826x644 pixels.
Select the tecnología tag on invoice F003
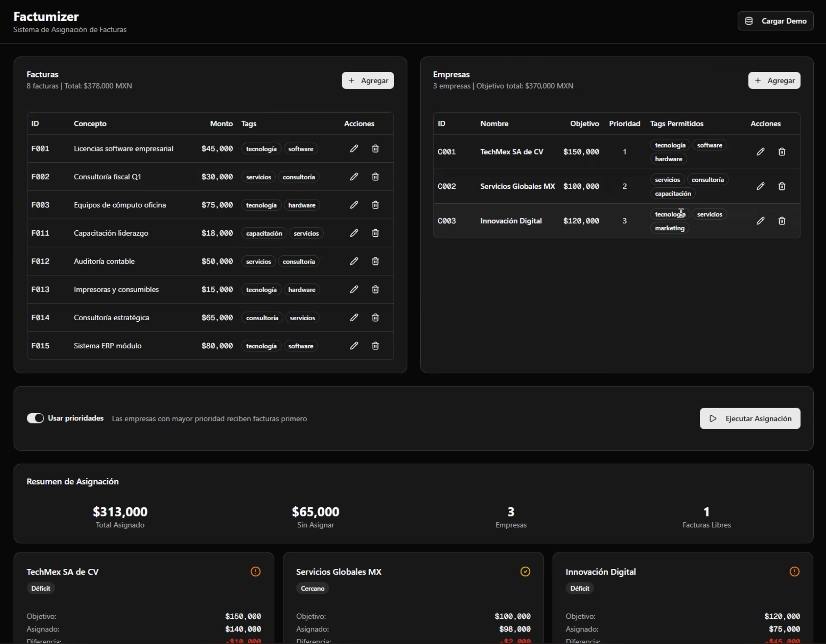click(x=261, y=205)
